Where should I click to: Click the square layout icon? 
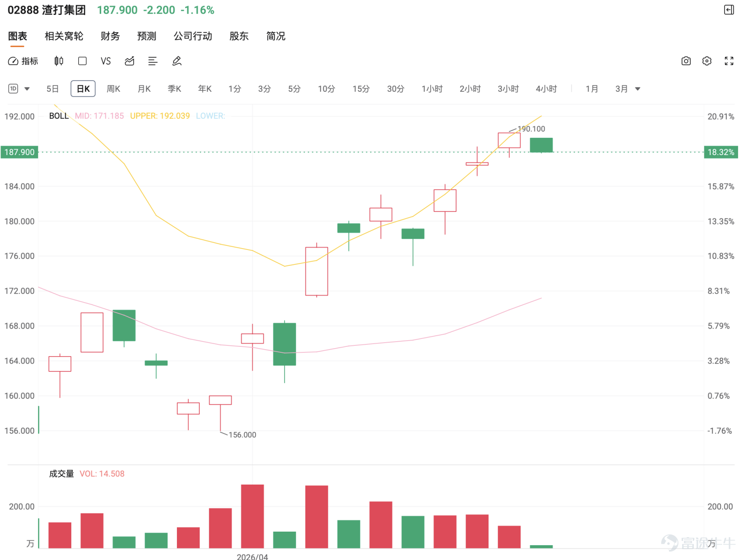[82, 61]
